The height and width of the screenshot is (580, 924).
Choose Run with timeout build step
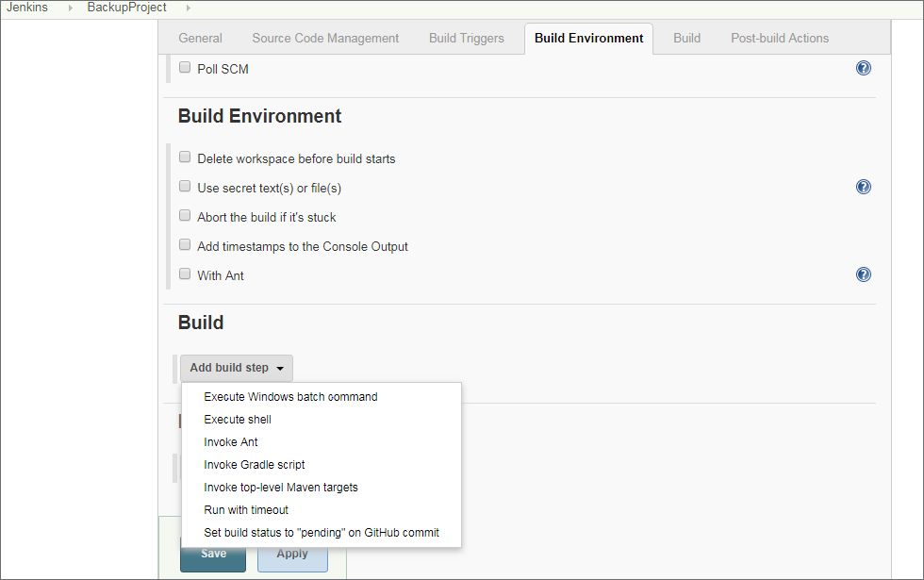246,509
